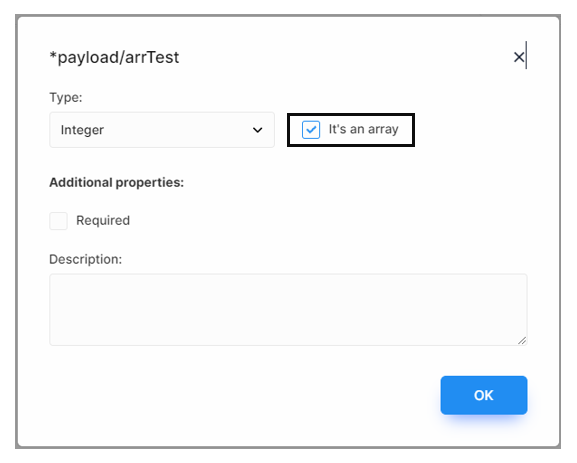Image resolution: width=577 pixels, height=463 pixels.
Task: Grab the text area resize handle corner
Action: point(522,340)
